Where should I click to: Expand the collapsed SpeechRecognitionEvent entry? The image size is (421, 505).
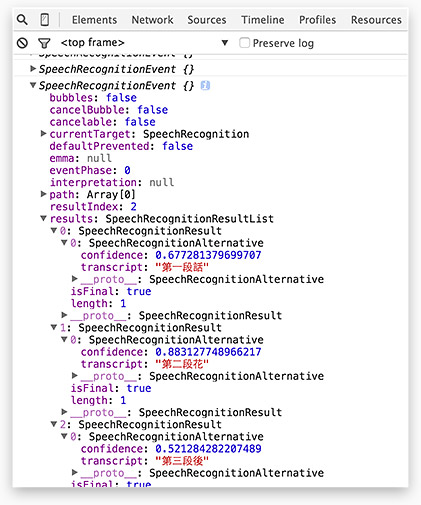point(33,69)
